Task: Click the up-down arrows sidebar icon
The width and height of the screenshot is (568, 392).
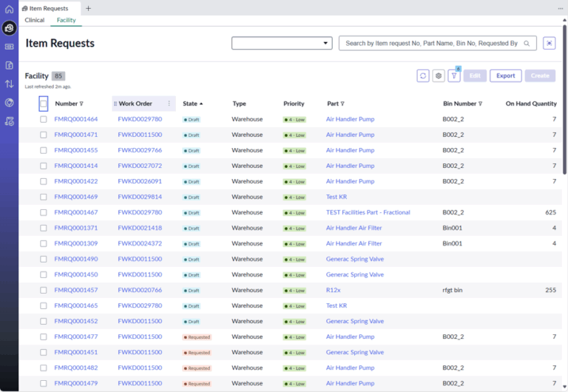Action: click(9, 84)
